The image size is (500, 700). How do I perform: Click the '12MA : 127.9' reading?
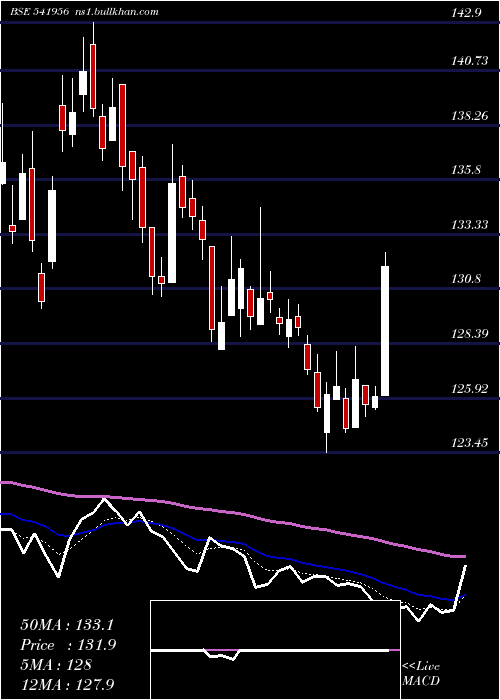67,684
